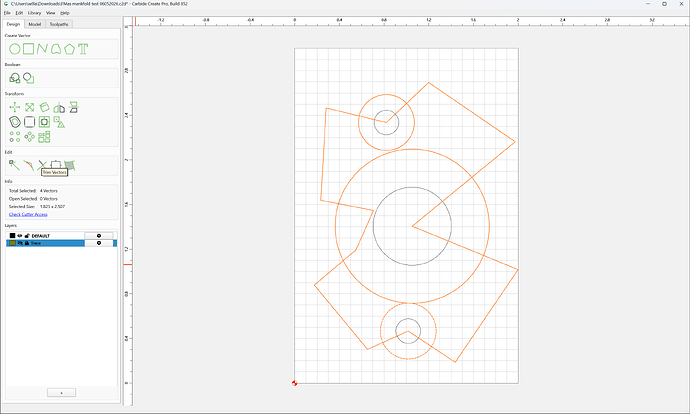Open the Offset Vectors tool
The height and width of the screenshot is (414, 690).
[x=15, y=122]
